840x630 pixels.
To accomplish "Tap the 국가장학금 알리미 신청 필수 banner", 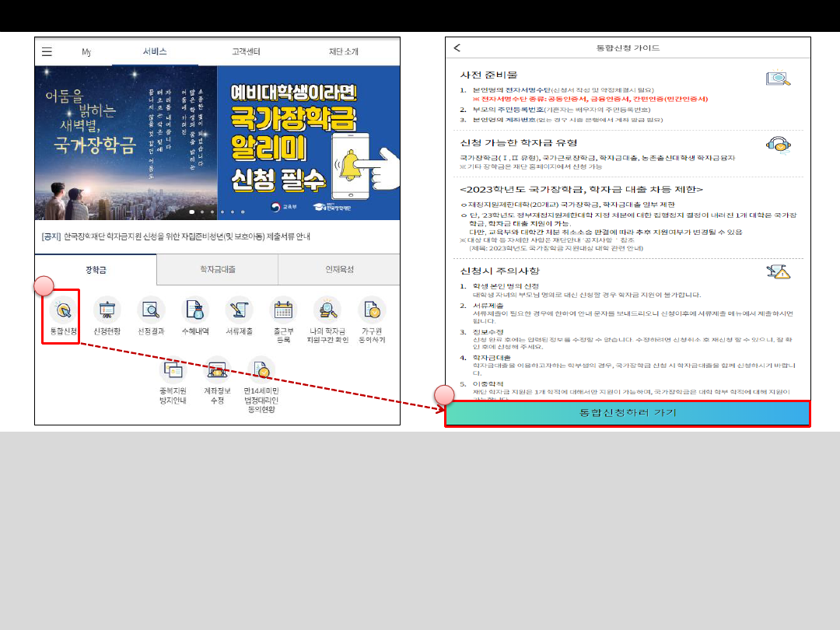I will (x=309, y=142).
